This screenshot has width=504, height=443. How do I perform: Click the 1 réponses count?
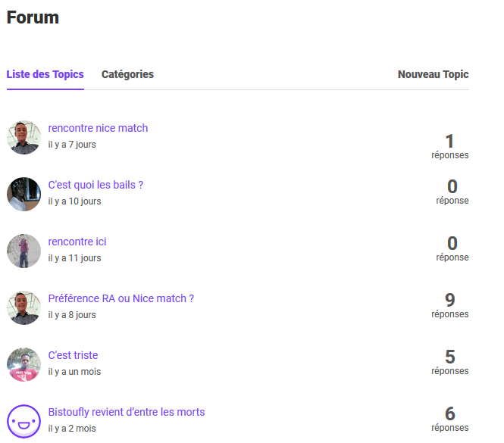tap(449, 146)
